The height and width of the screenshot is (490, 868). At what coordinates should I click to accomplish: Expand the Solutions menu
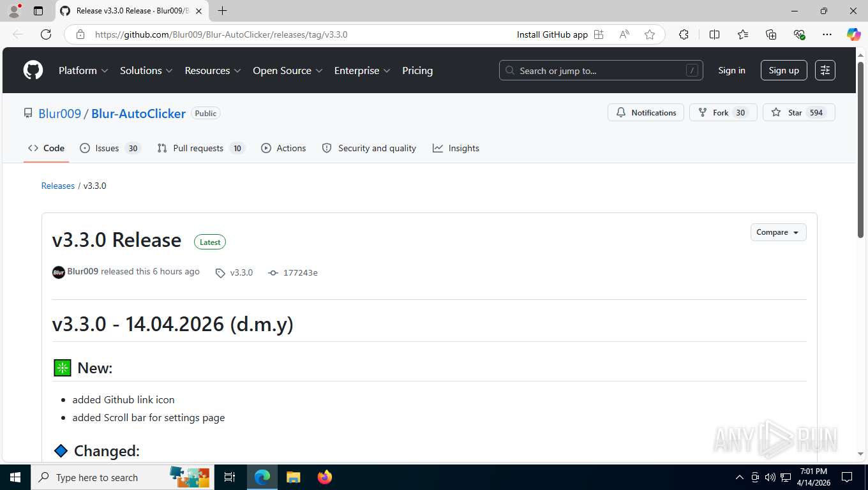pos(146,70)
